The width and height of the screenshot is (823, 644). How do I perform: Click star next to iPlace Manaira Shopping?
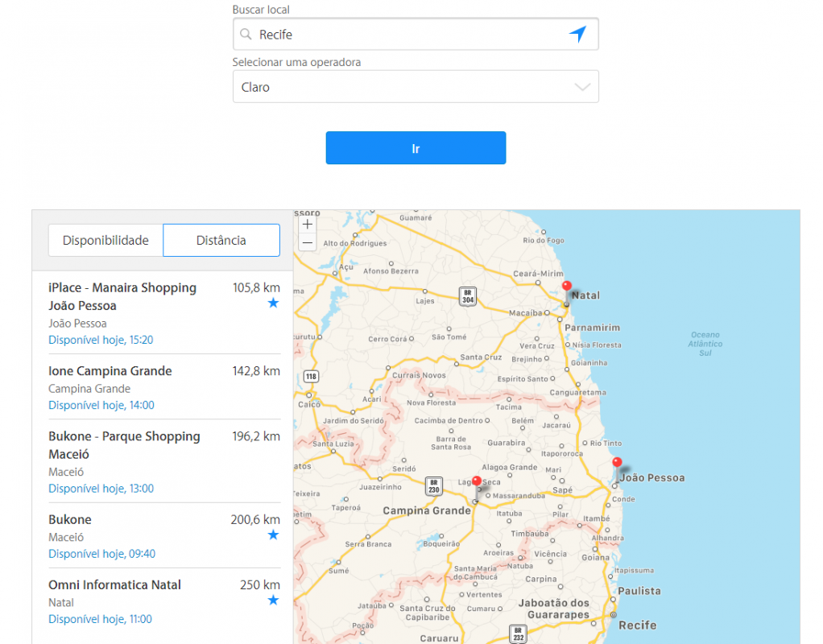tap(273, 303)
